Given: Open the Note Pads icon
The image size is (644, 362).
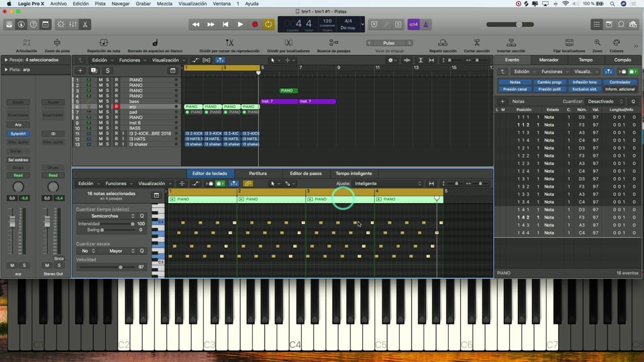Looking at the screenshot, I should pyautogui.click(x=609, y=25).
